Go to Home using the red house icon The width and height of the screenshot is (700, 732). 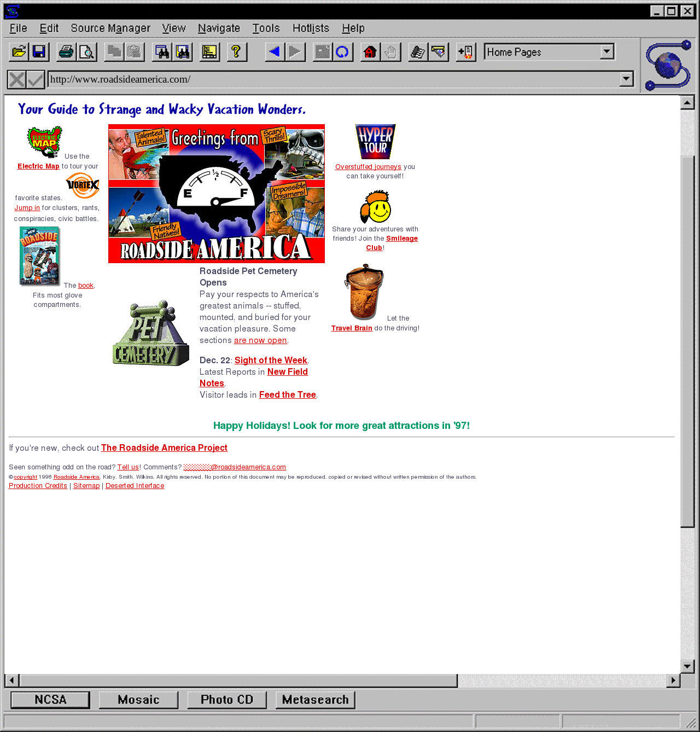coord(370,52)
